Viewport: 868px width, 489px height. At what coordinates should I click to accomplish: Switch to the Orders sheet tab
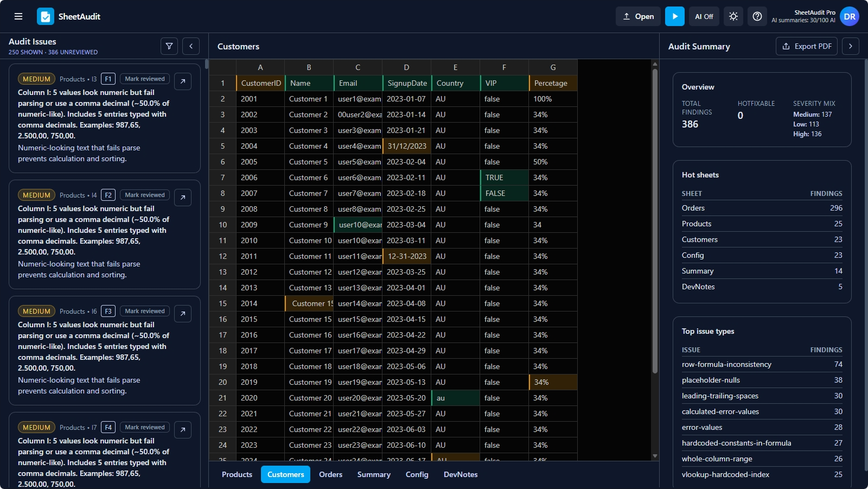coord(330,474)
